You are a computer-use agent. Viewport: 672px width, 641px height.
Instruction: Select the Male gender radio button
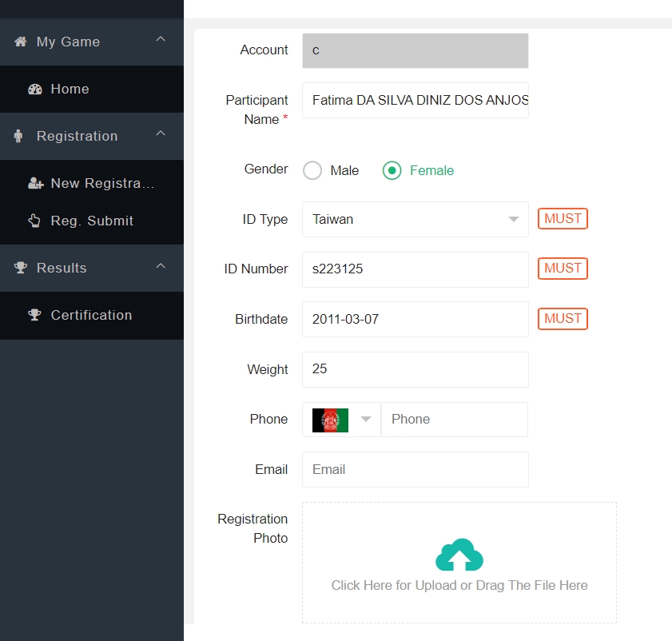pos(312,170)
